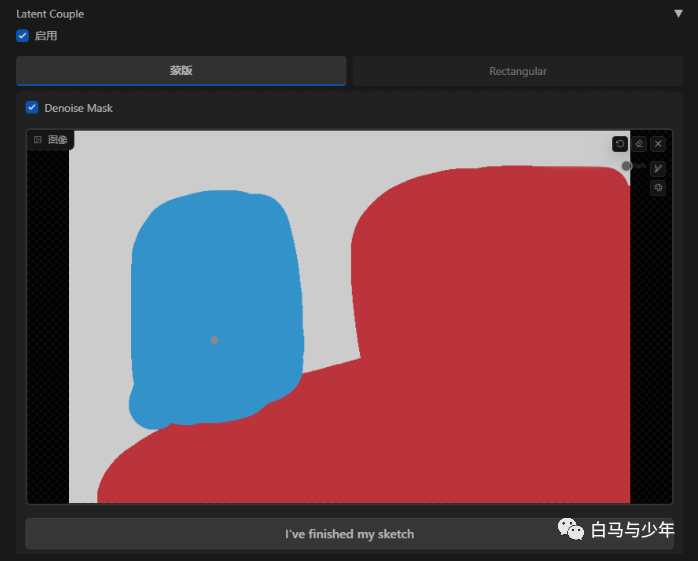Open the color palette icon
The width and height of the screenshot is (698, 561).
tap(658, 188)
